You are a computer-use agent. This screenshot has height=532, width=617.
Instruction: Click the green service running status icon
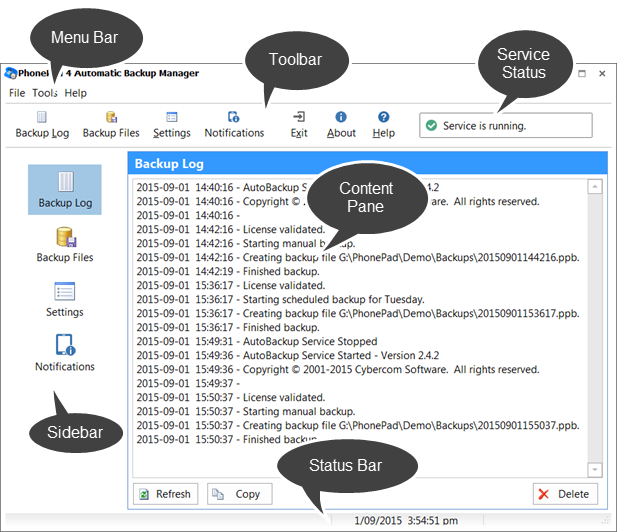pyautogui.click(x=431, y=126)
